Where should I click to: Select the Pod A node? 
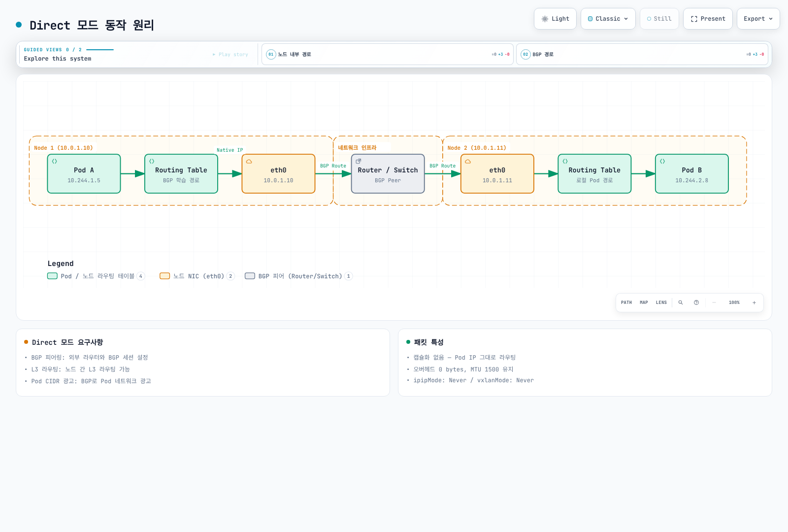pos(84,174)
